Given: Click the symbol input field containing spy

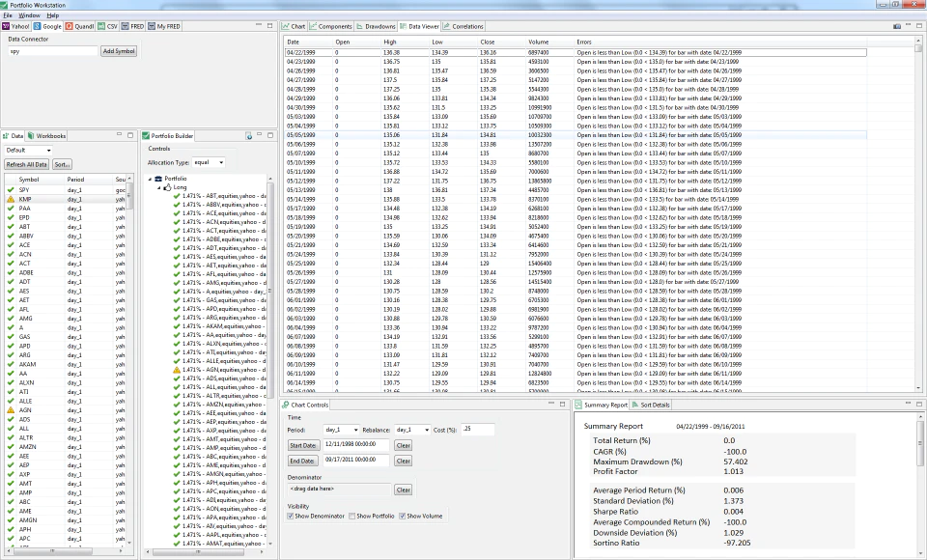Looking at the screenshot, I should pyautogui.click(x=52, y=51).
